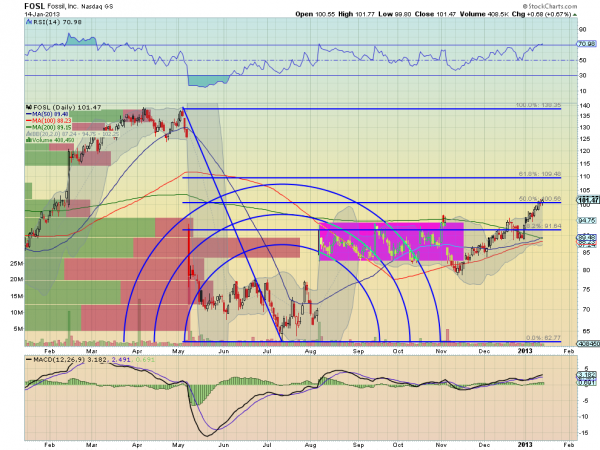This screenshot has width=600, height=450.
Task: Click the 'Close 101.47' value in header
Action: (x=435, y=14)
